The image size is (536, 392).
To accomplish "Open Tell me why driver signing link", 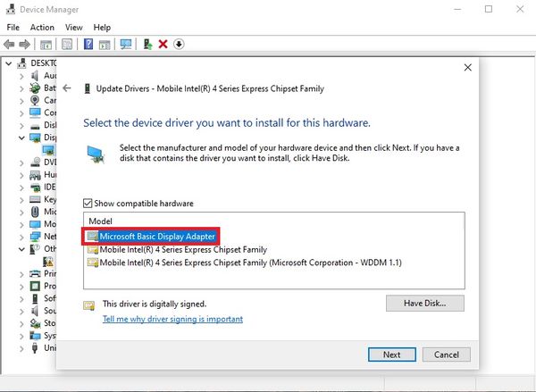I will (172, 319).
